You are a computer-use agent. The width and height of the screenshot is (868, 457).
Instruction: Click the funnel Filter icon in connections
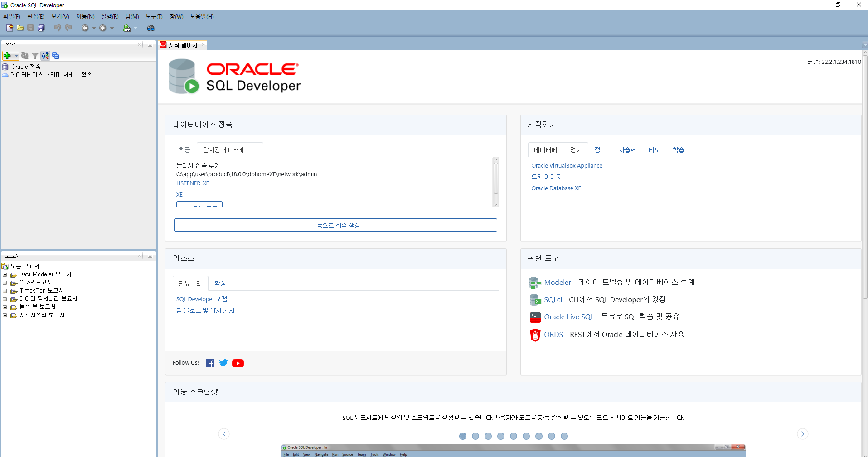tap(35, 56)
